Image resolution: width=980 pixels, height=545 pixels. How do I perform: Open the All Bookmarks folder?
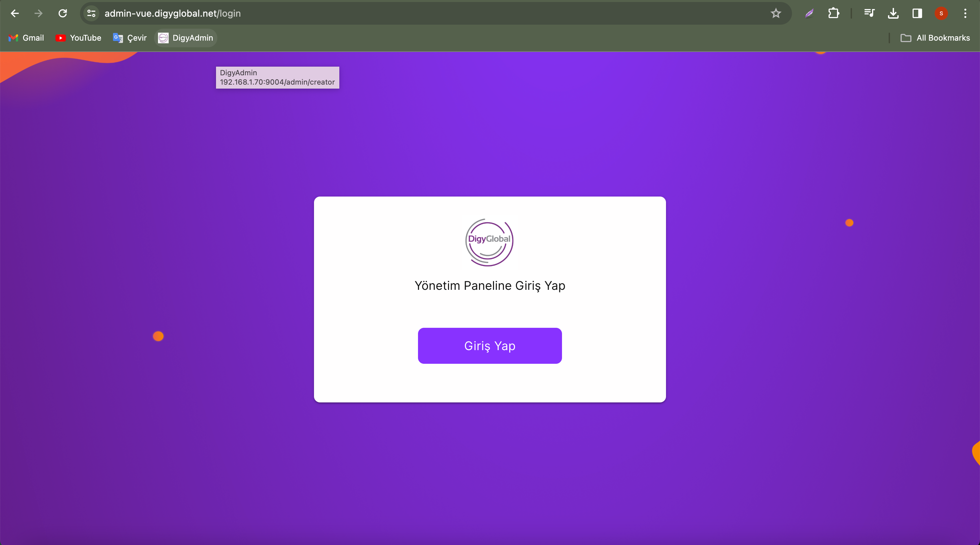click(x=935, y=38)
